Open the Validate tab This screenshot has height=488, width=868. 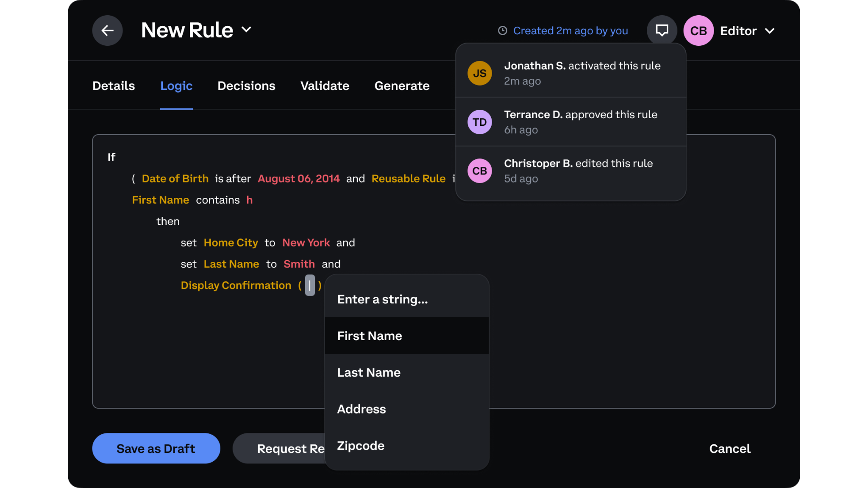coord(325,86)
